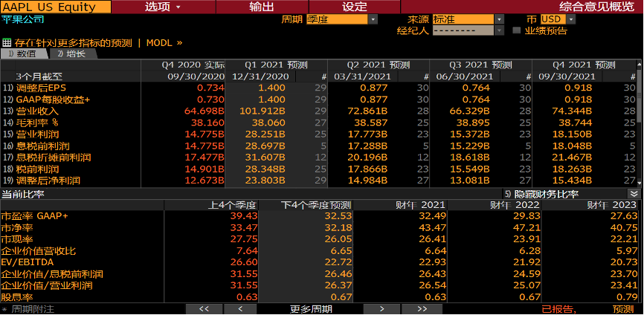Image resolution: width=644 pixels, height=315 pixels.
Task: Go to previous period with < button
Action: [241, 309]
